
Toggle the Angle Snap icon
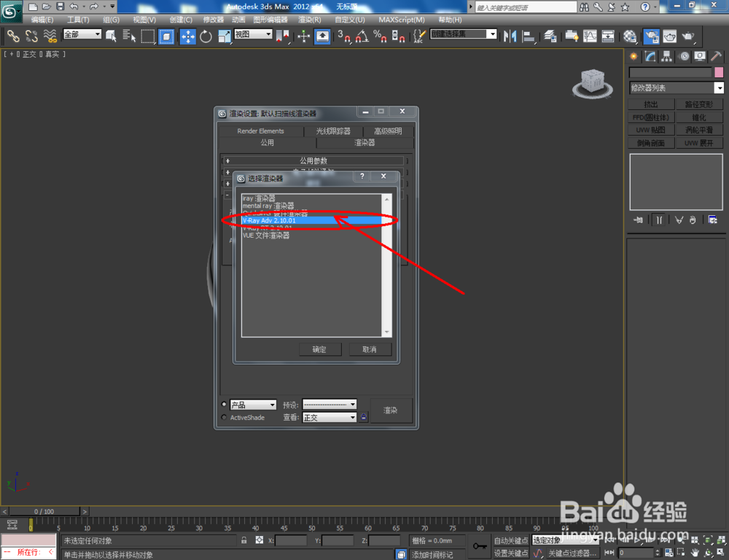[x=362, y=36]
